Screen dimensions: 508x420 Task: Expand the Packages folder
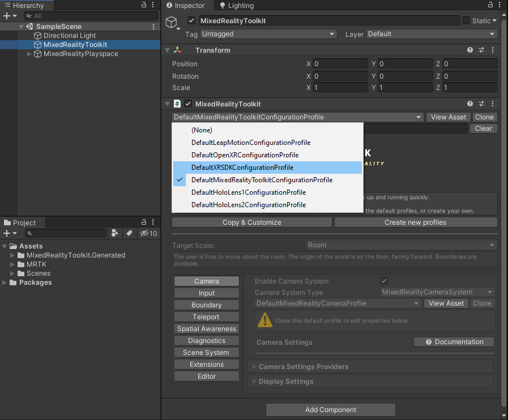[5, 282]
